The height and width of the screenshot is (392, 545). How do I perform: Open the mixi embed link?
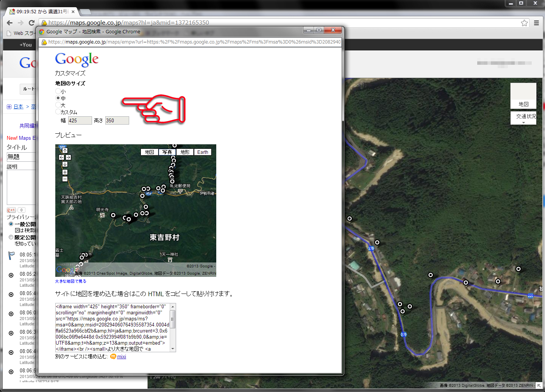click(x=122, y=356)
